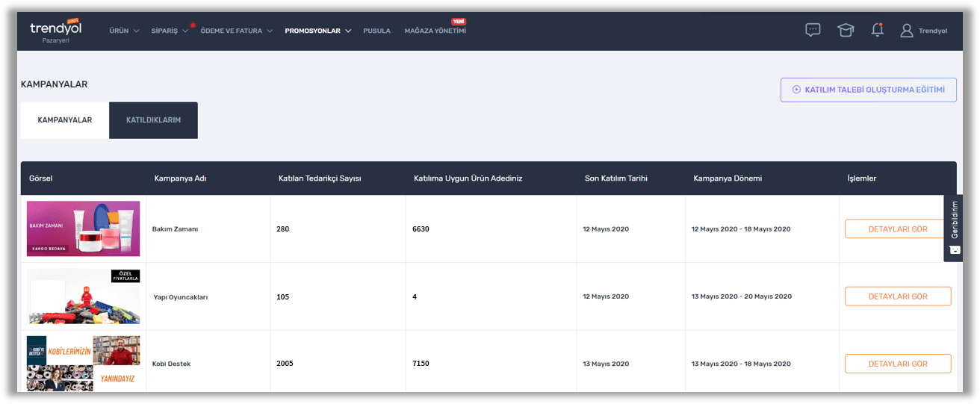Open the messages chat bubble icon
The image size is (980, 404).
813,30
